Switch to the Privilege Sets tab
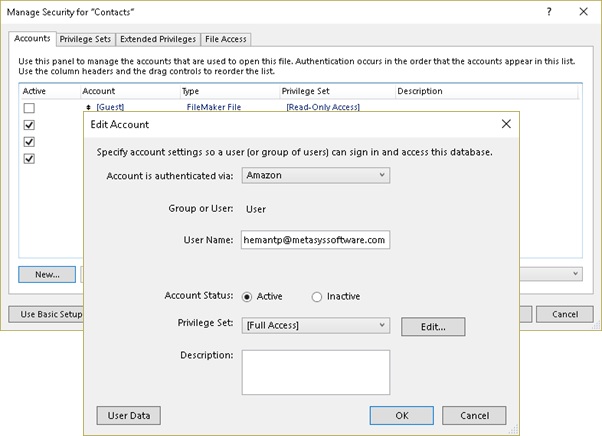The image size is (602, 436). point(85,39)
